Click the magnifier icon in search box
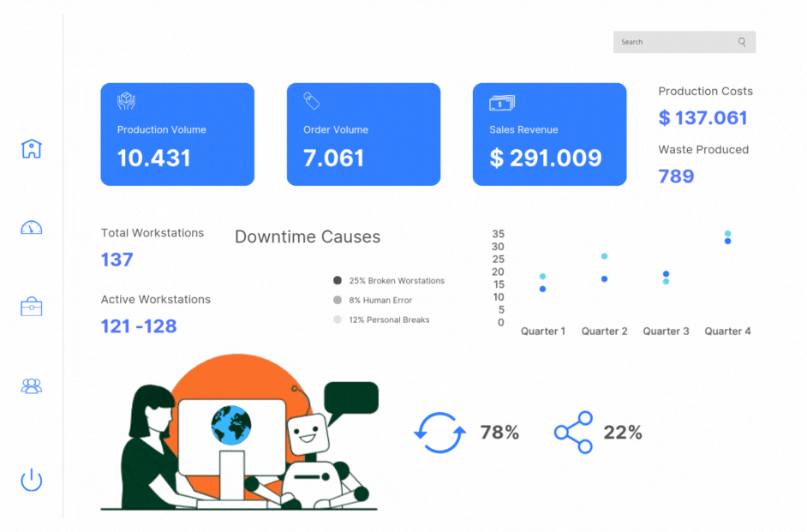 tap(742, 42)
